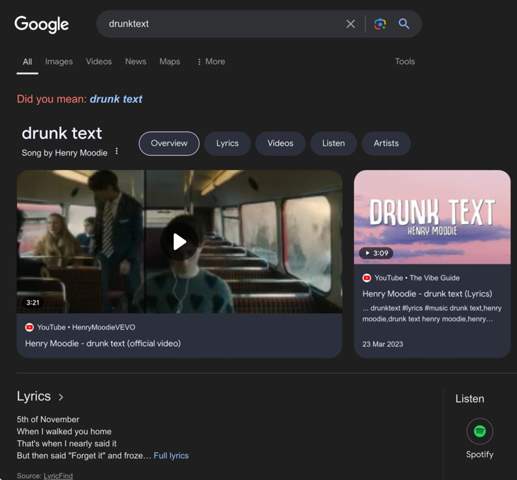Open Henry Moodie official video title link

coord(103,343)
